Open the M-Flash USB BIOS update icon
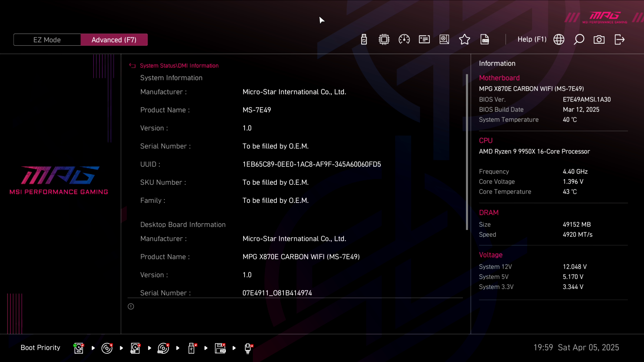This screenshot has height=362, width=644. [364, 40]
